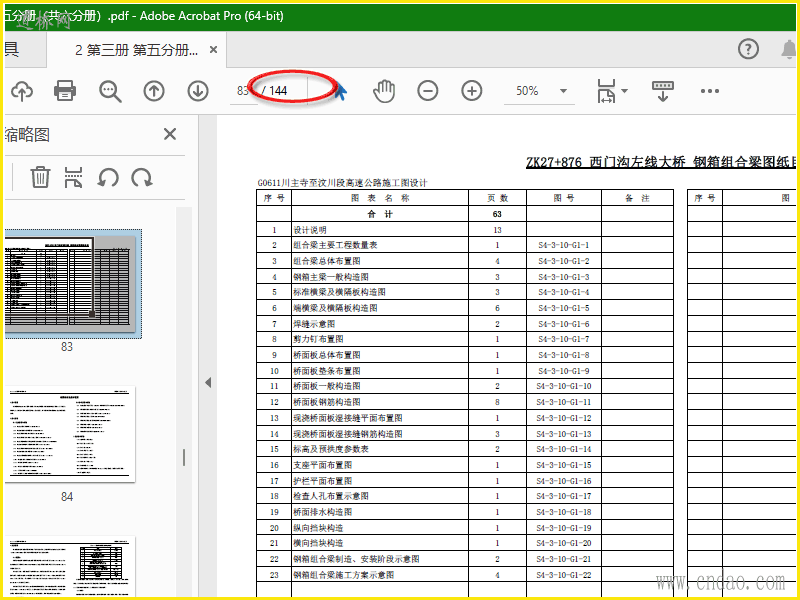Screen dimensions: 800x600
Task: Click drawing number S4-3-10-G1-11
Action: tap(564, 402)
